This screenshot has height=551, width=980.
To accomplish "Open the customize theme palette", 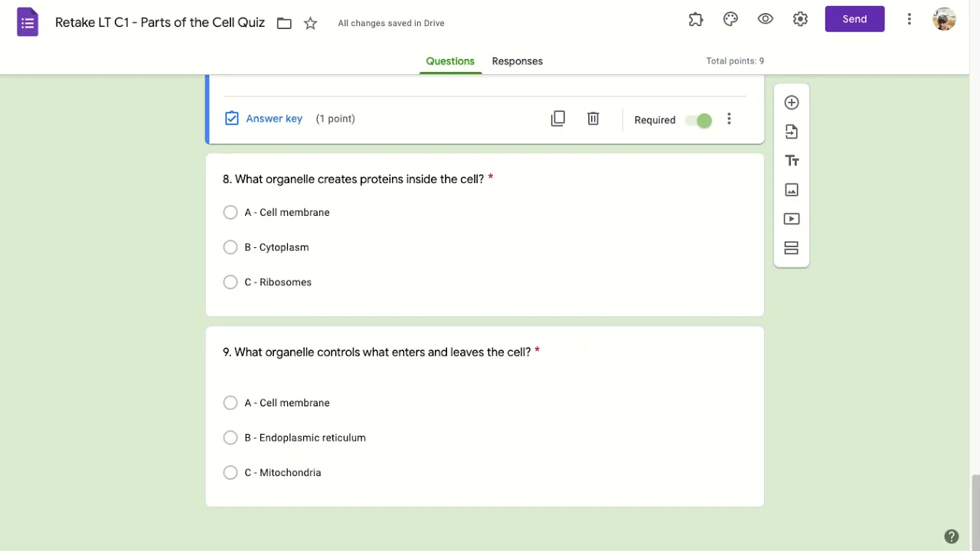I will click(730, 19).
